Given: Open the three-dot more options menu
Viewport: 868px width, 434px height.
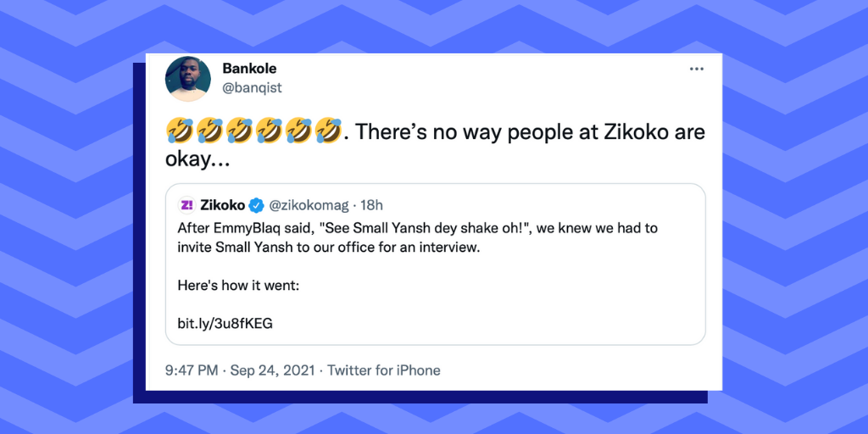Looking at the screenshot, I should click(x=696, y=69).
